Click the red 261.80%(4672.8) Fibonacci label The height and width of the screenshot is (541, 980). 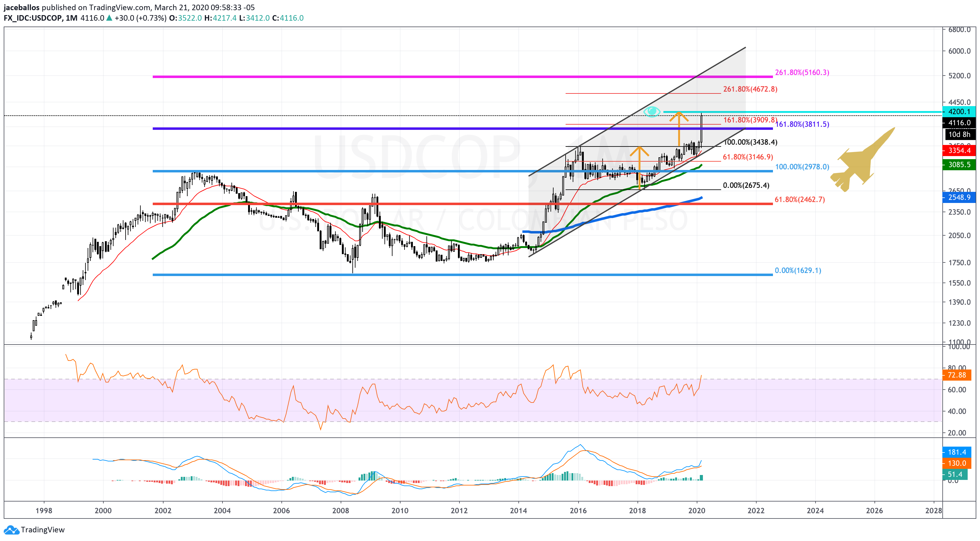click(x=750, y=89)
